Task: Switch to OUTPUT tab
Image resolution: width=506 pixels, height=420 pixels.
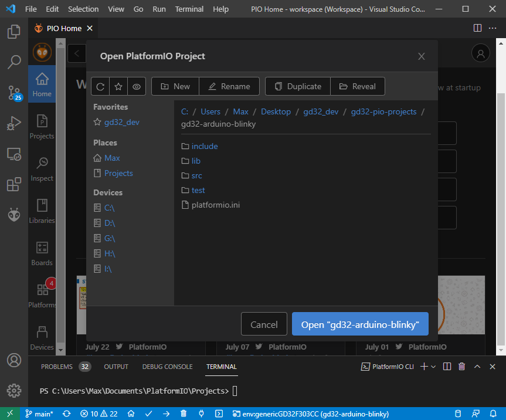Action: coord(116,367)
